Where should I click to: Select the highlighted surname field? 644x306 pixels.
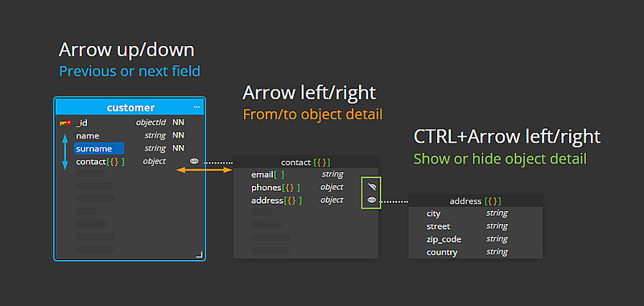(99, 148)
